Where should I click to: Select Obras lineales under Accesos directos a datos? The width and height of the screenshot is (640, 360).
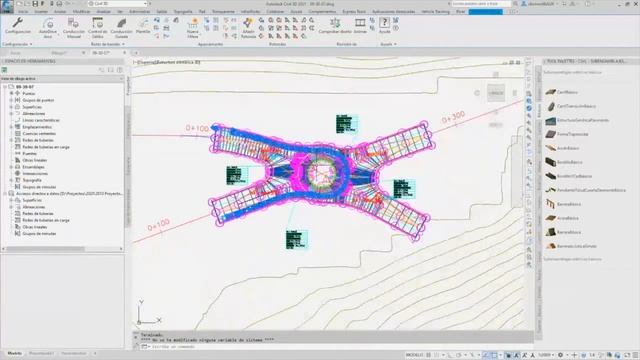(35, 227)
